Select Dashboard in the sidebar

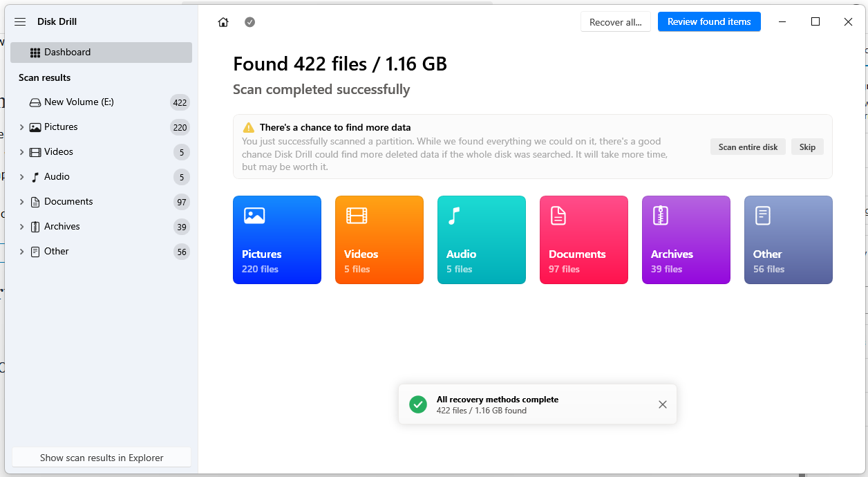pyautogui.click(x=67, y=53)
